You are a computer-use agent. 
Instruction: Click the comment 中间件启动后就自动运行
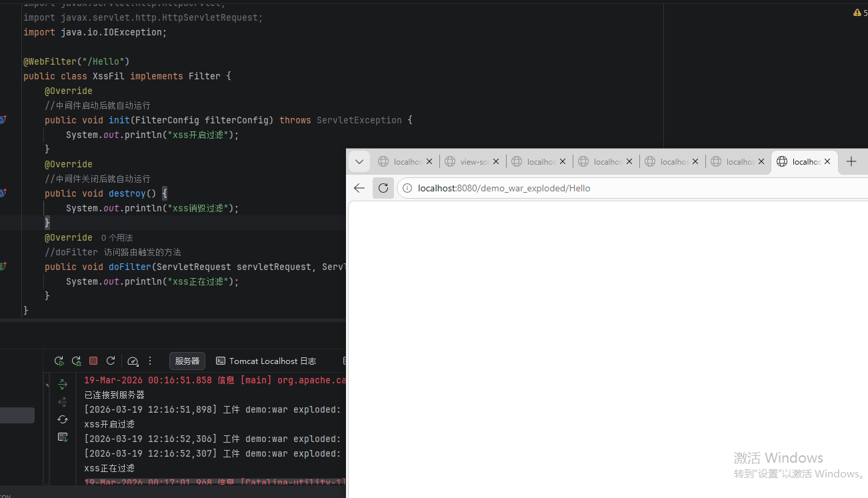97,105
